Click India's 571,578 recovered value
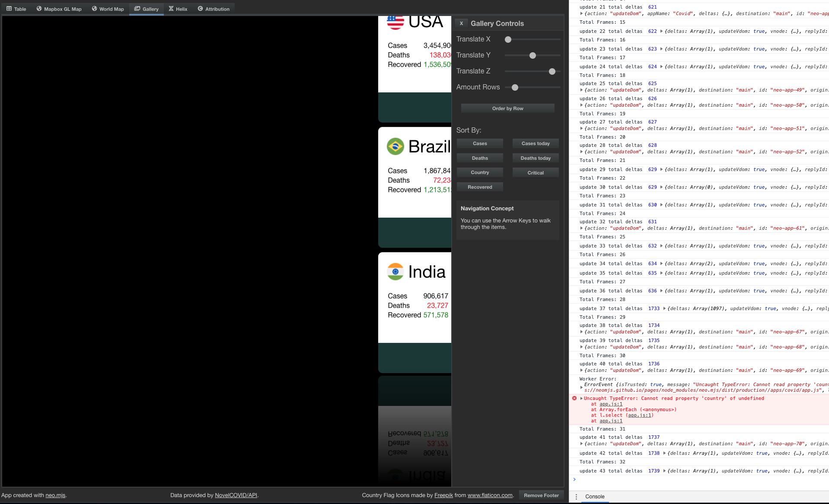The width and height of the screenshot is (829, 504). point(436,315)
